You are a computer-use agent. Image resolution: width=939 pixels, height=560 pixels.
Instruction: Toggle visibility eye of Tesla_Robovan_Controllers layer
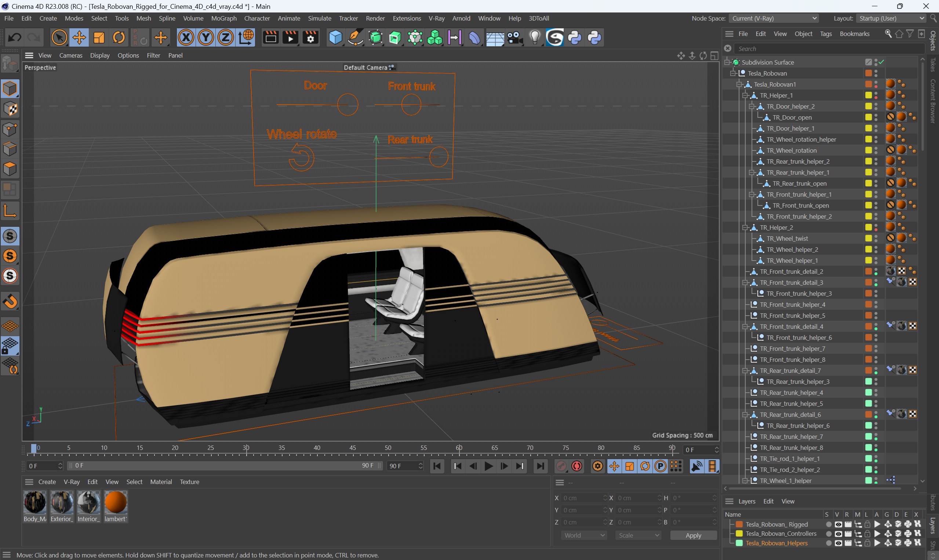click(838, 534)
